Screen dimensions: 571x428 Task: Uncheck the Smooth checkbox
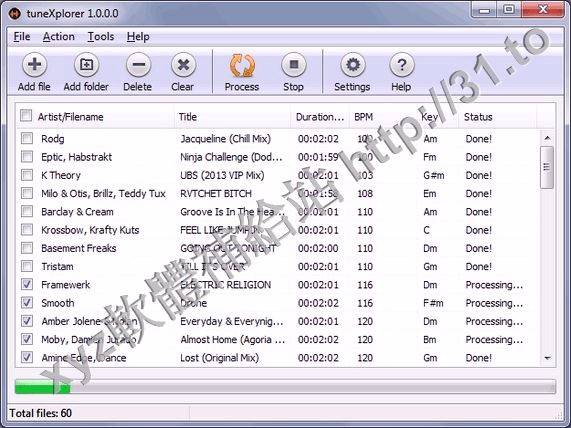click(27, 303)
